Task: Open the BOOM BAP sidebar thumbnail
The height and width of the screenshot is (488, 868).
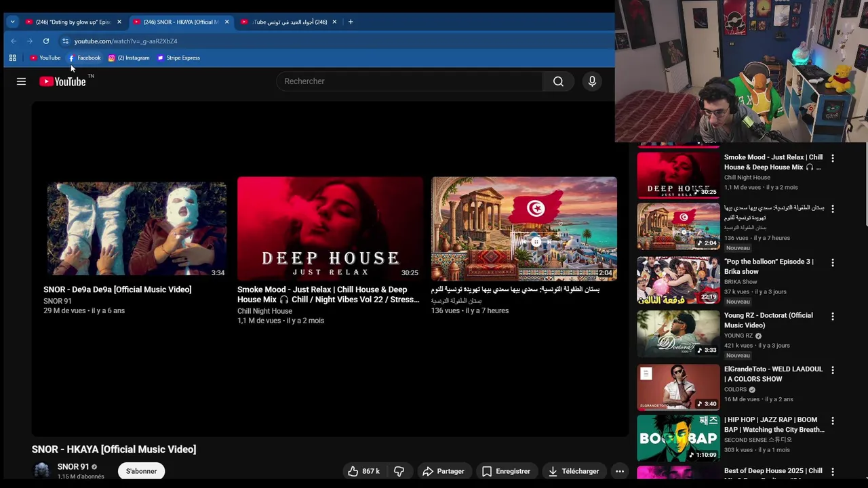Action: (678, 438)
